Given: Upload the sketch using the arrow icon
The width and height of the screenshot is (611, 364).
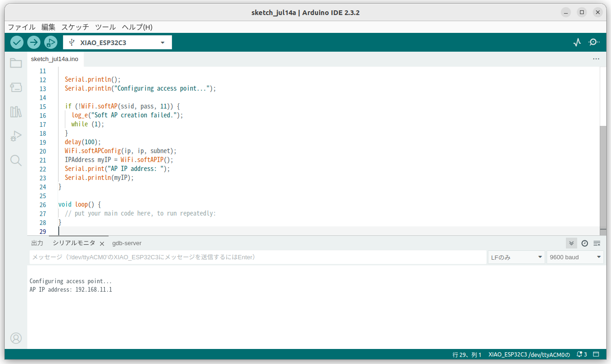Looking at the screenshot, I should pos(33,42).
